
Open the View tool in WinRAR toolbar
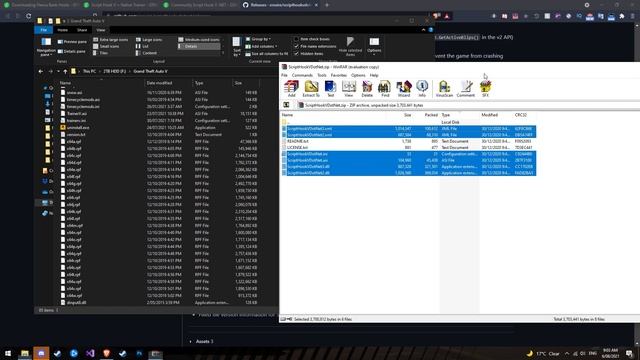pyautogui.click(x=349, y=89)
